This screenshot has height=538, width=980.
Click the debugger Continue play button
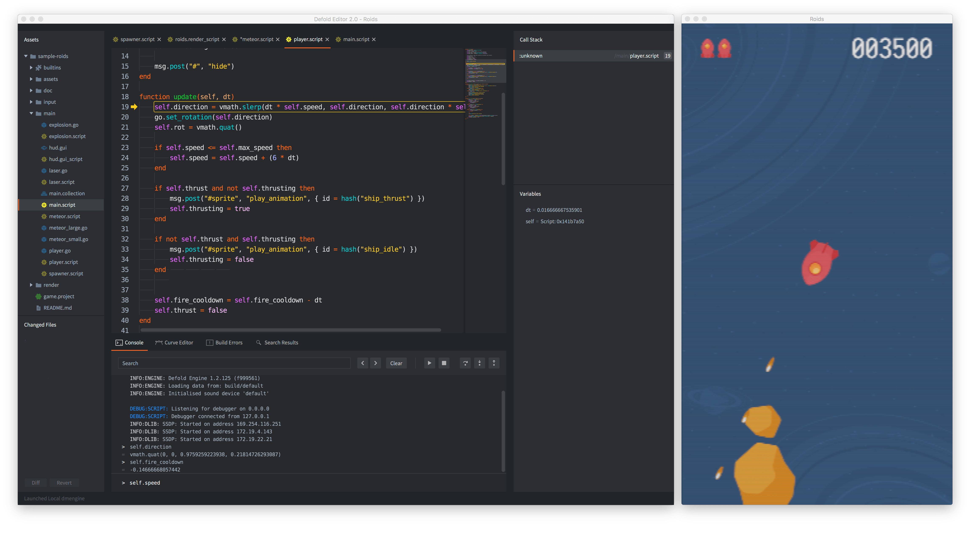point(429,363)
